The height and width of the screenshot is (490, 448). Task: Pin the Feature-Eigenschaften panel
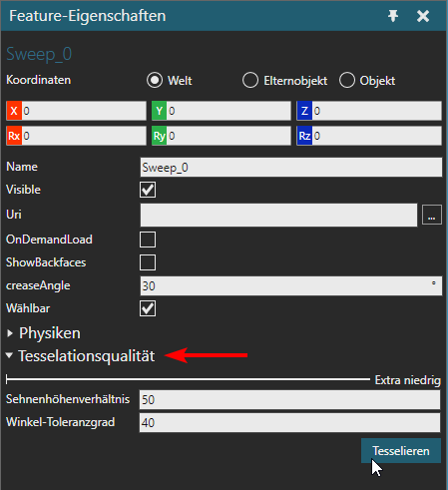tap(393, 16)
